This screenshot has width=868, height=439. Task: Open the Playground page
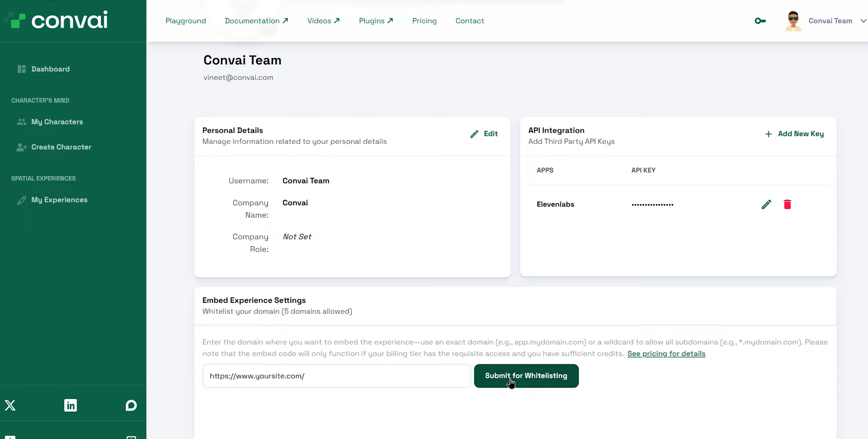[186, 21]
